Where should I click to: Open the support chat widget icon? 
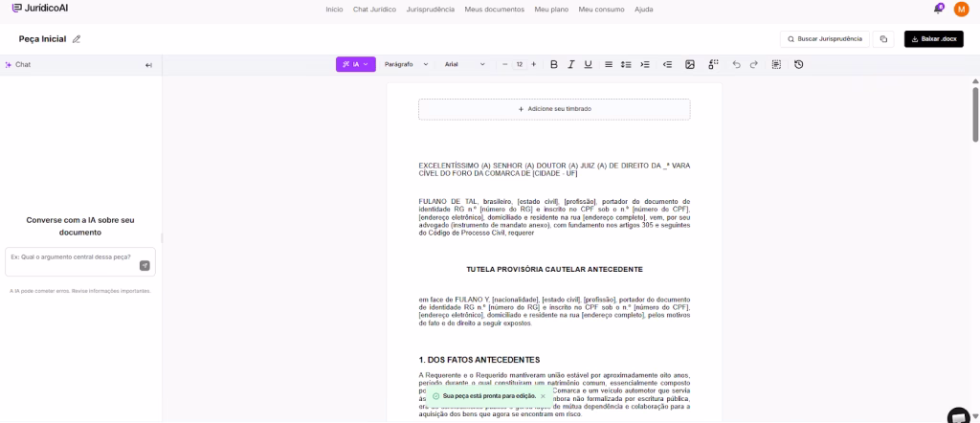958,415
